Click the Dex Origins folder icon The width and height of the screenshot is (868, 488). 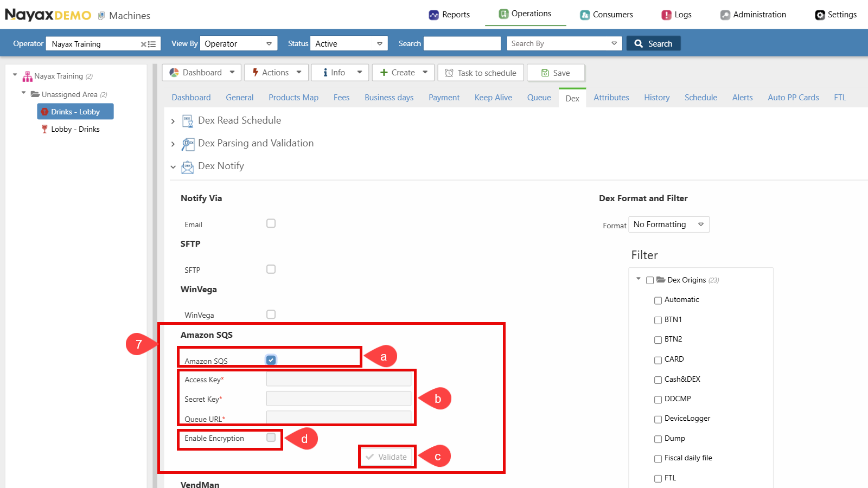[661, 280]
